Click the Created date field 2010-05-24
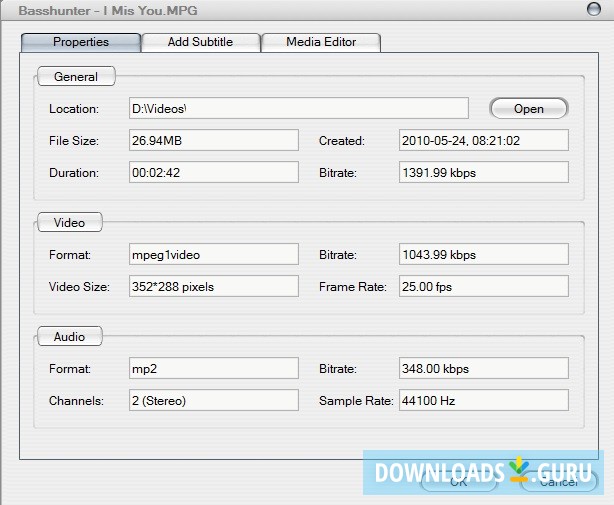The height and width of the screenshot is (505, 614). pyautogui.click(x=484, y=140)
